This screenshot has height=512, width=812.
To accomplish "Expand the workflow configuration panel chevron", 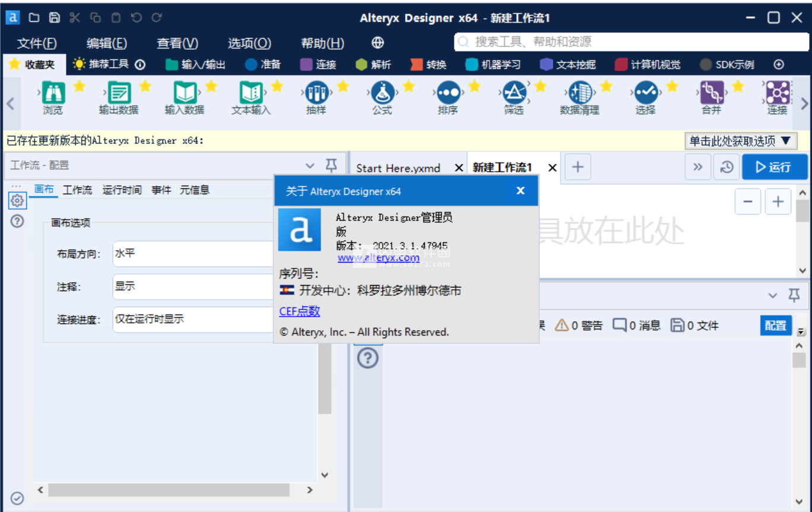I will 310,166.
